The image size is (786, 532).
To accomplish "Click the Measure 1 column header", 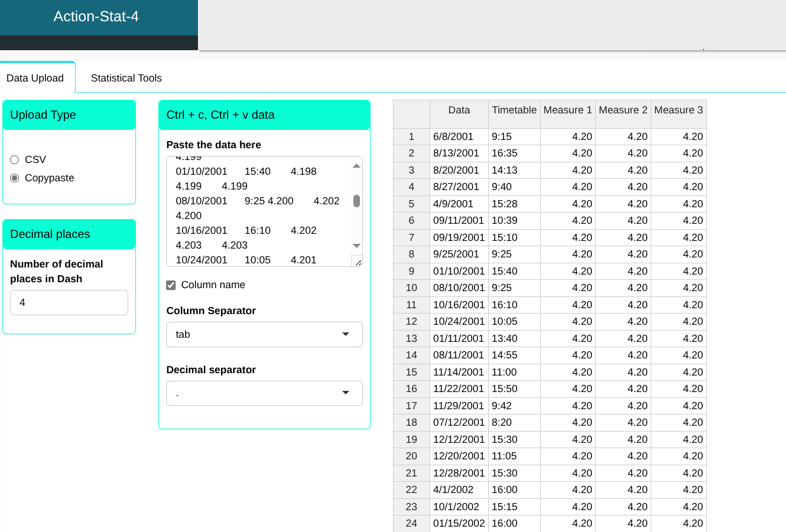I will (567, 110).
